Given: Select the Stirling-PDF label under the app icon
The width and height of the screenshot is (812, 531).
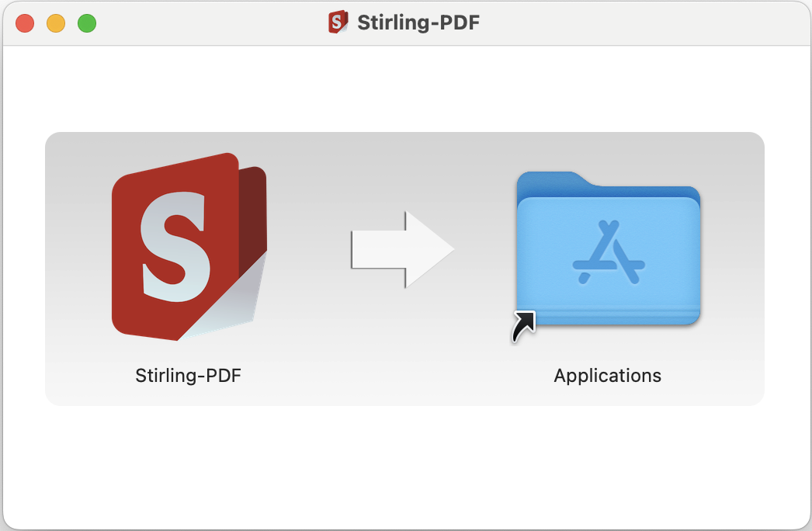Looking at the screenshot, I should (x=189, y=376).
